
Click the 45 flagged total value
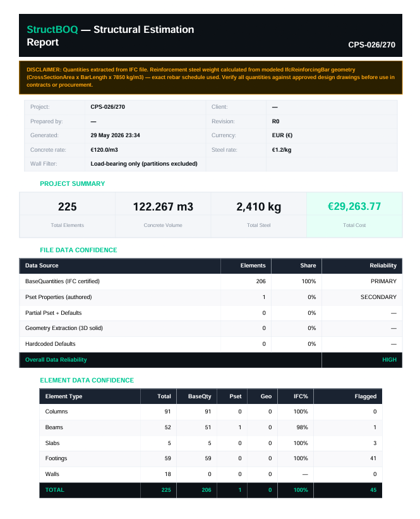(373, 490)
